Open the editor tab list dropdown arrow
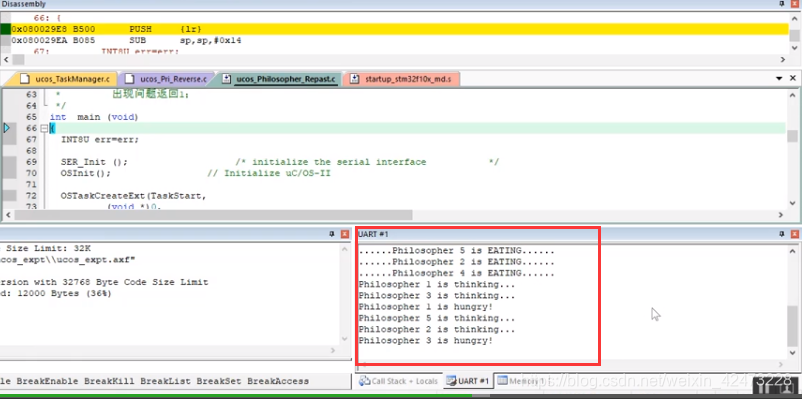The height and width of the screenshot is (399, 802). [779, 79]
